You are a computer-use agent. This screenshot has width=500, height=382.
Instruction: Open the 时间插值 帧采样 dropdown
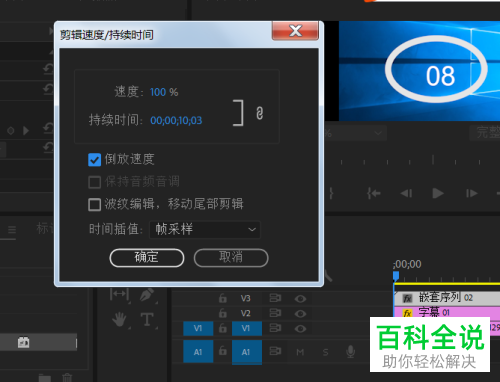coord(205,229)
